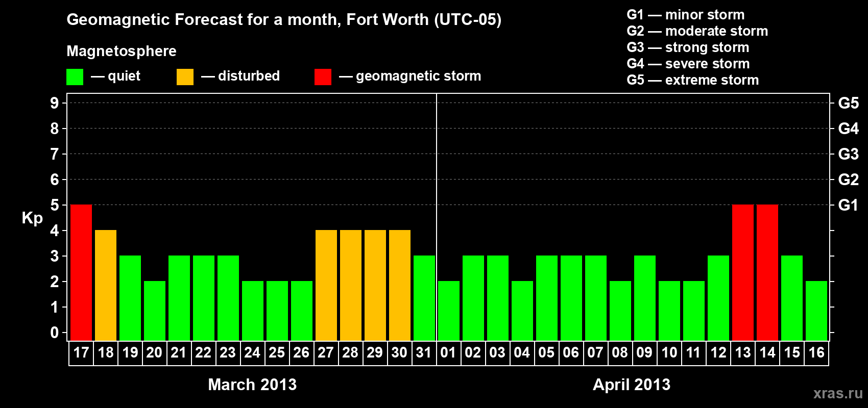868x408 pixels.
Task: Click date label 21 on the axis
Action: tap(179, 352)
